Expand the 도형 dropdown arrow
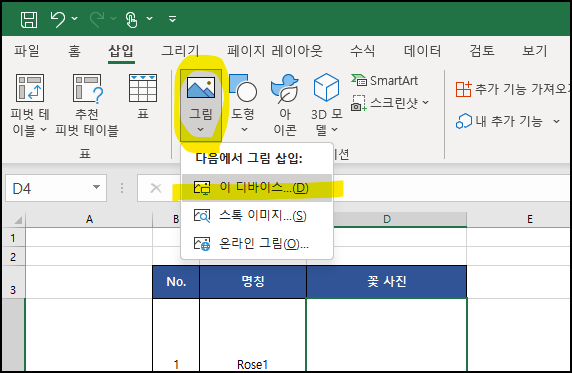The width and height of the screenshot is (572, 373). (244, 129)
